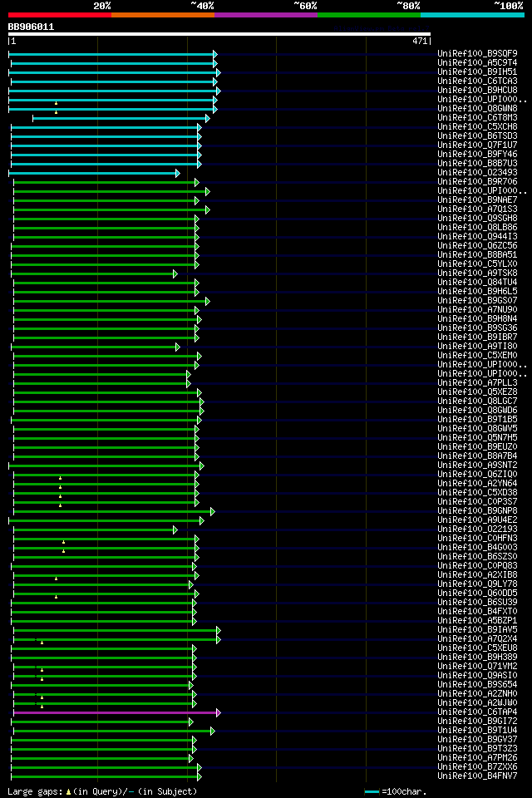Select the UniRef100_B4G003 label
Image resolution: width=532 pixels, height=798 pixels.
pos(477,548)
